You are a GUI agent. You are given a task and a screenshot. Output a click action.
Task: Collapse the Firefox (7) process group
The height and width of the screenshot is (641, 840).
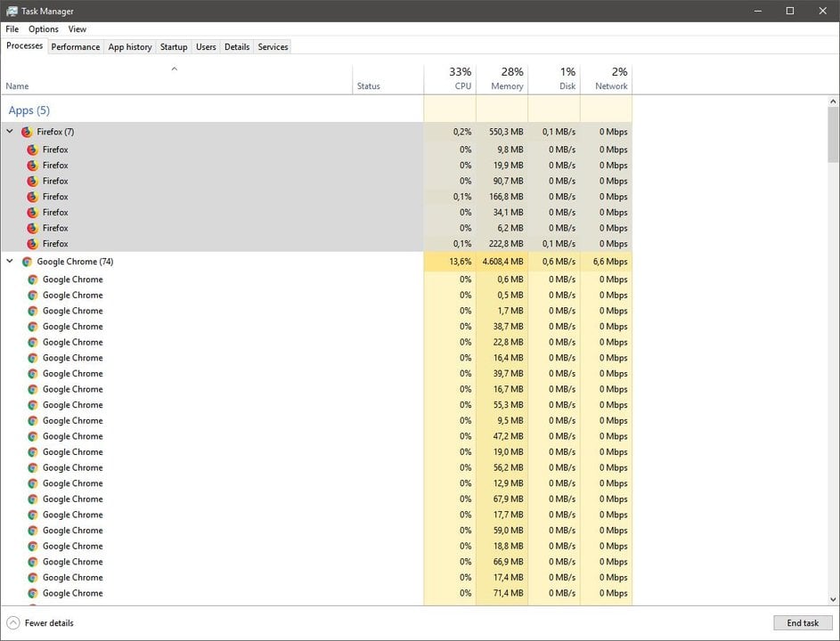[x=10, y=131]
